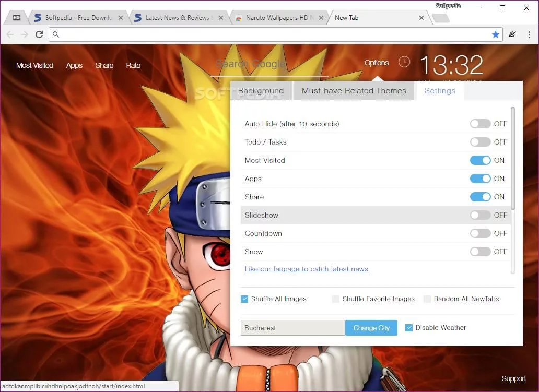539x392 pixels.
Task: Open the fanpage latest news link
Action: [306, 269]
